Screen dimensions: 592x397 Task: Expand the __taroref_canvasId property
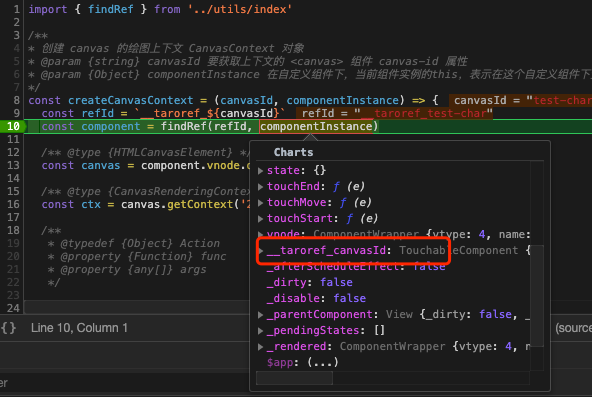pyautogui.click(x=261, y=251)
